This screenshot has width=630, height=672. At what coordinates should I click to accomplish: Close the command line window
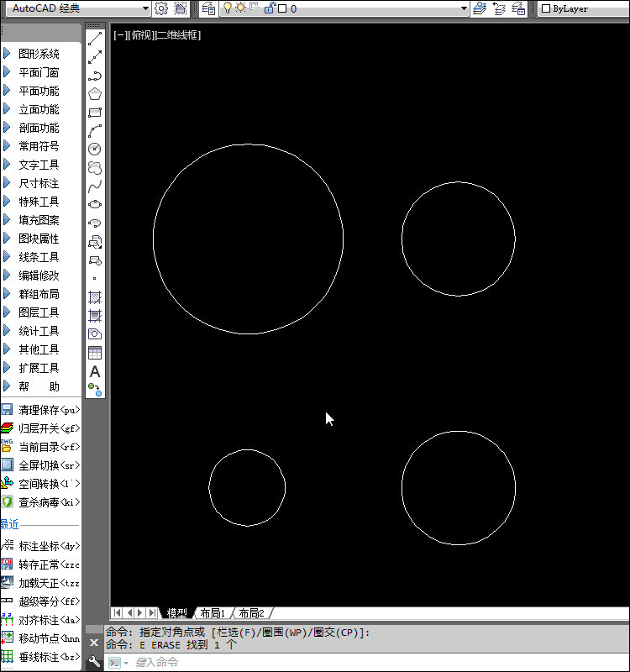pyautogui.click(x=94, y=643)
